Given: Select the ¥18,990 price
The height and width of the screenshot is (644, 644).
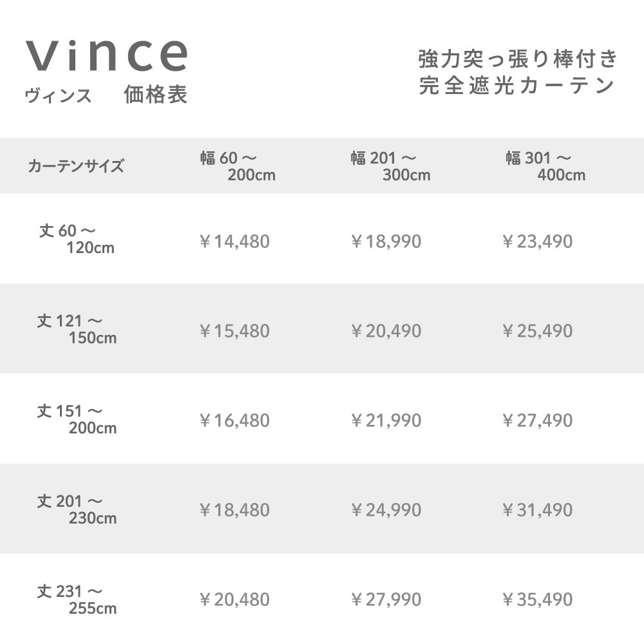Looking at the screenshot, I should click(386, 241).
